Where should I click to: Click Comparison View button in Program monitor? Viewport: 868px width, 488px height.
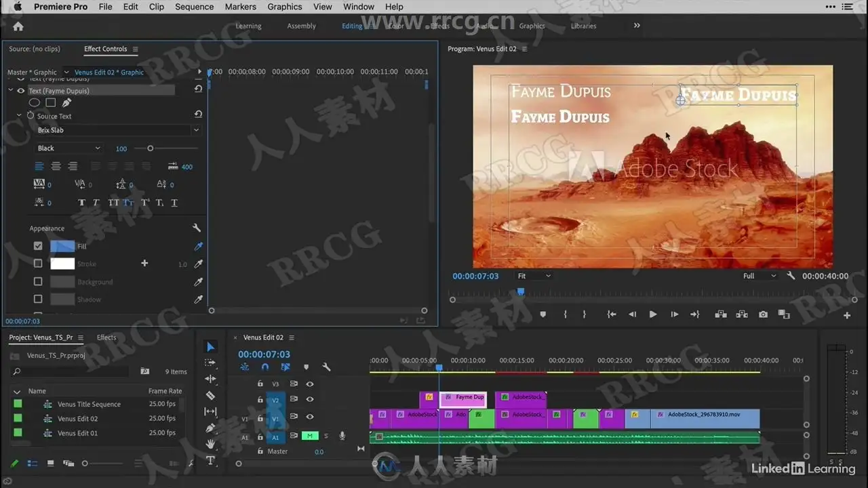(784, 314)
